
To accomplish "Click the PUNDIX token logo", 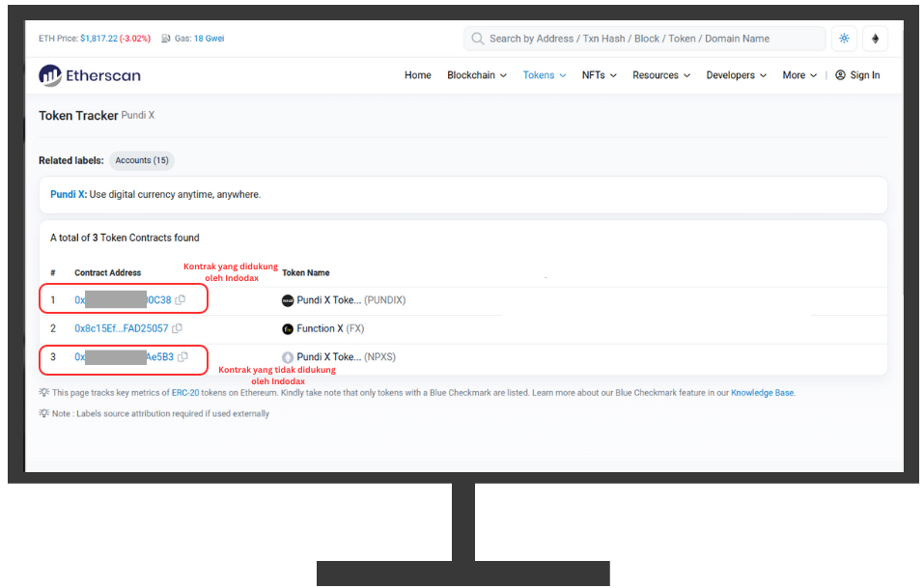I will 288,300.
